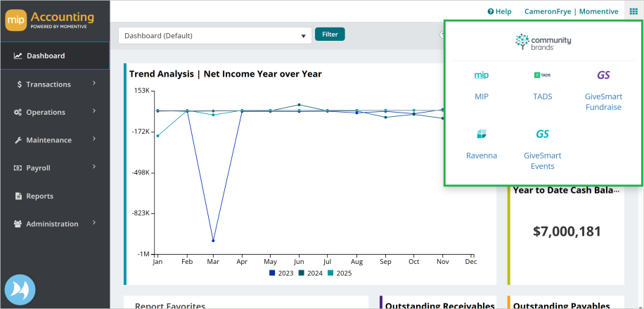The width and height of the screenshot is (644, 309).
Task: Click the Outstanding Payables heading
Action: tap(562, 306)
